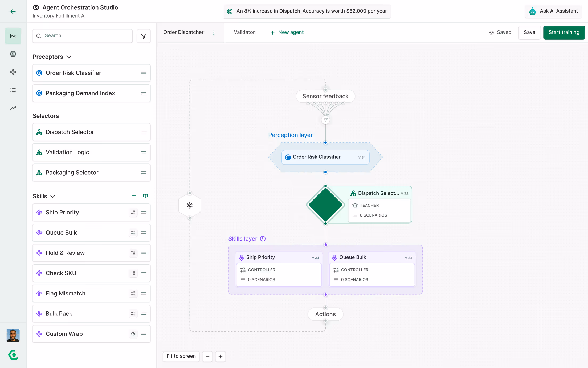
Task: Grab the Validation Logic drag handle
Action: point(144,152)
